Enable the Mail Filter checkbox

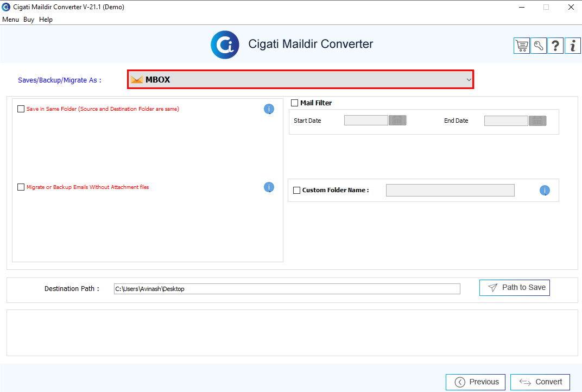[294, 103]
